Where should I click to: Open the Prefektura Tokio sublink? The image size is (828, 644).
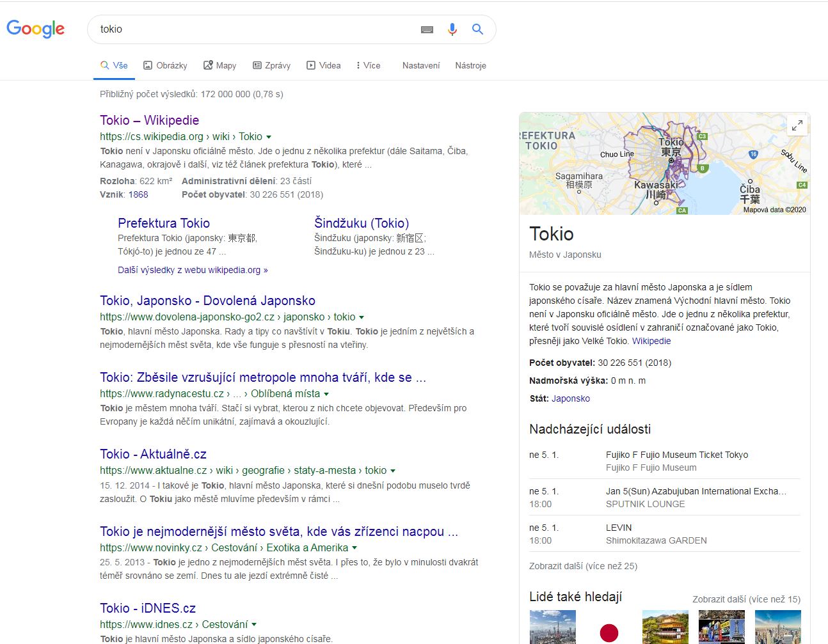(x=164, y=223)
